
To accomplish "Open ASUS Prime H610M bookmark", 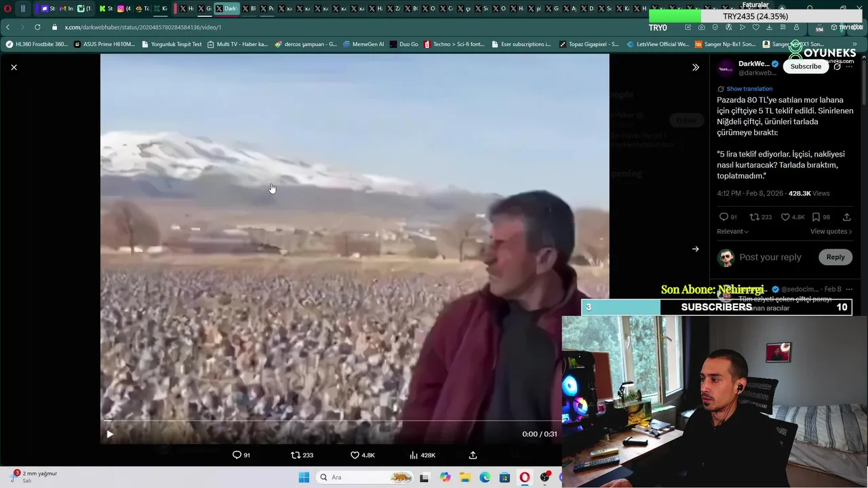I will click(x=104, y=44).
